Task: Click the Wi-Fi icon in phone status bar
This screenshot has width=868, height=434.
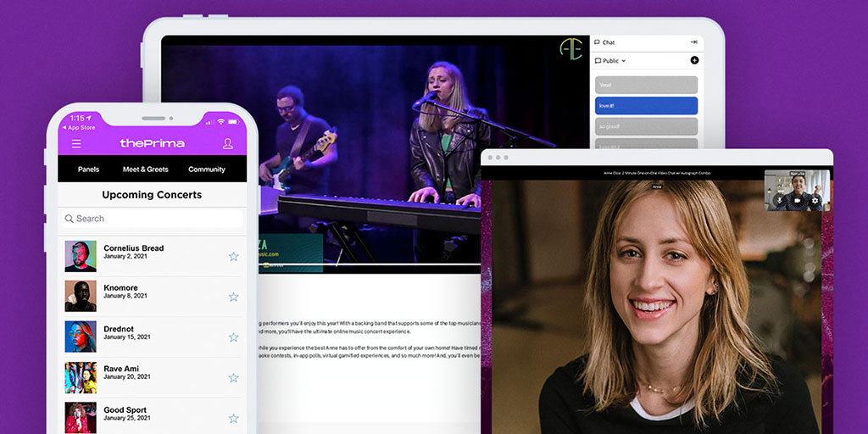Action: [221, 121]
